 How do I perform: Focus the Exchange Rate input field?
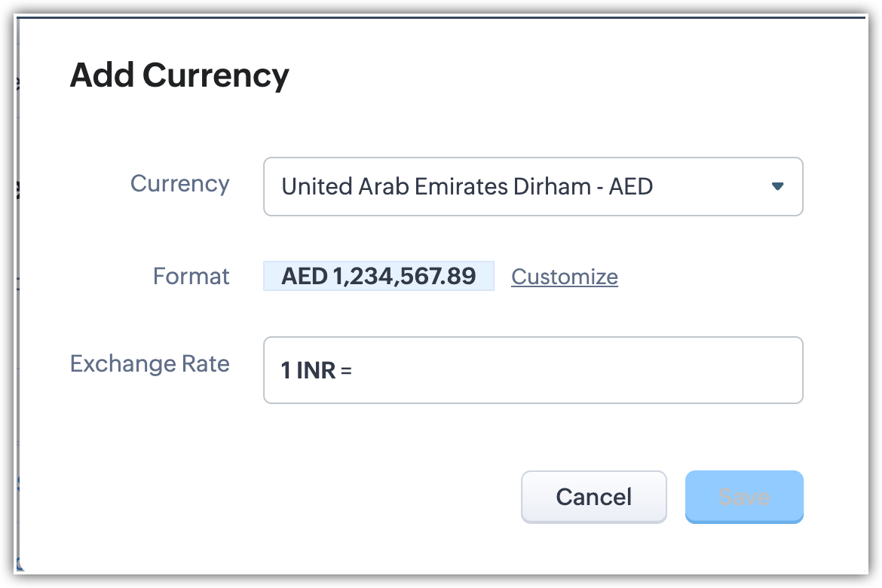(x=573, y=370)
